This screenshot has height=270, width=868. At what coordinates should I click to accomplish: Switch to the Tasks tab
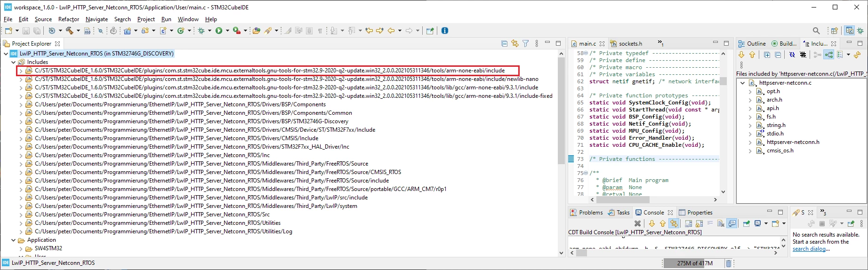coord(619,213)
